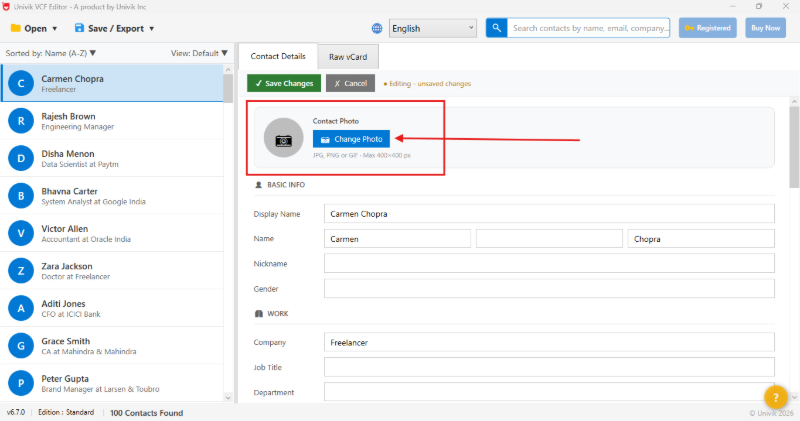Click Zara Jackson's Z avatar
Viewport: 800px width, 421px height.
pyautogui.click(x=21, y=270)
